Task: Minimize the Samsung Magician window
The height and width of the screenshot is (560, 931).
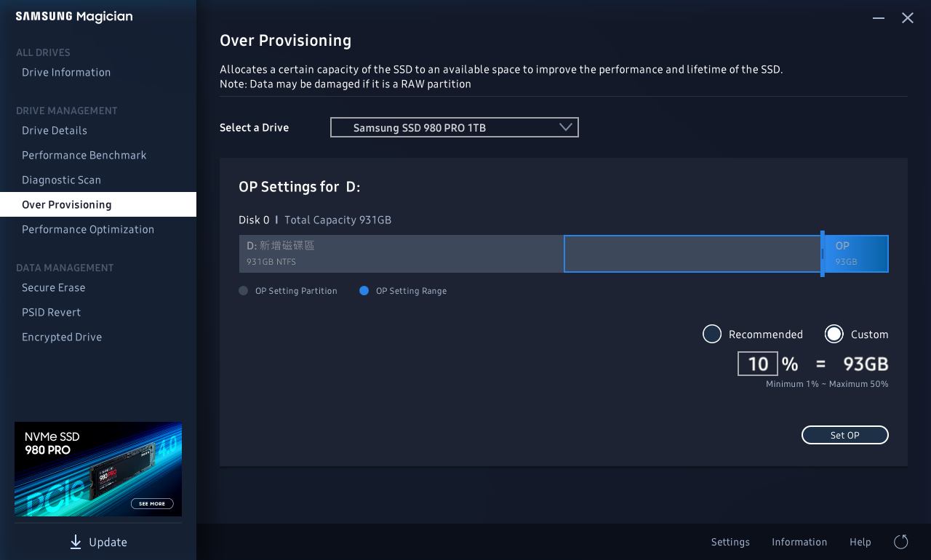Action: pyautogui.click(x=879, y=18)
